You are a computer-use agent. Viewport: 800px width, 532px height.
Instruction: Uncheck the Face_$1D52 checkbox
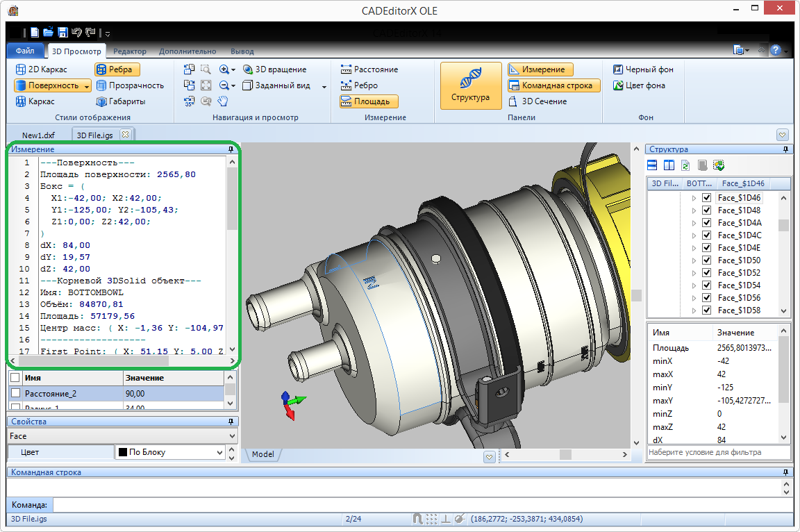pyautogui.click(x=706, y=273)
